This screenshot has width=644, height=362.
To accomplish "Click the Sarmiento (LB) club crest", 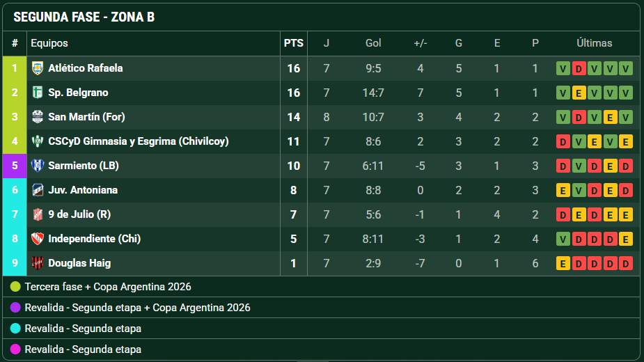I will (x=38, y=166).
